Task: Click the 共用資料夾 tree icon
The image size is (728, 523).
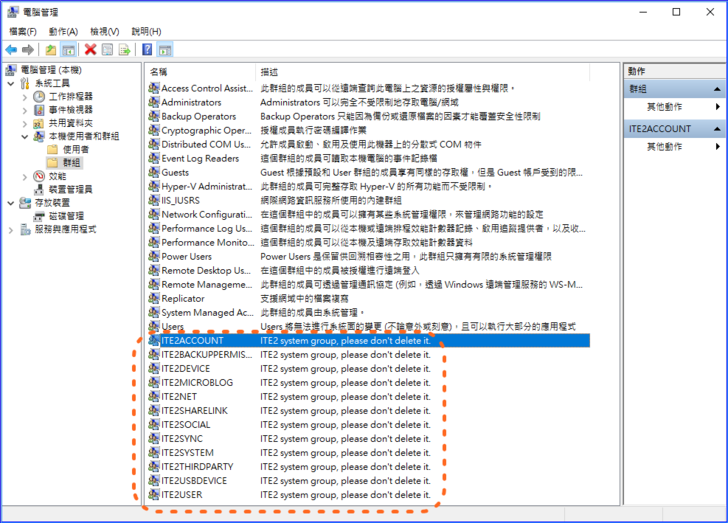Action: [39, 123]
